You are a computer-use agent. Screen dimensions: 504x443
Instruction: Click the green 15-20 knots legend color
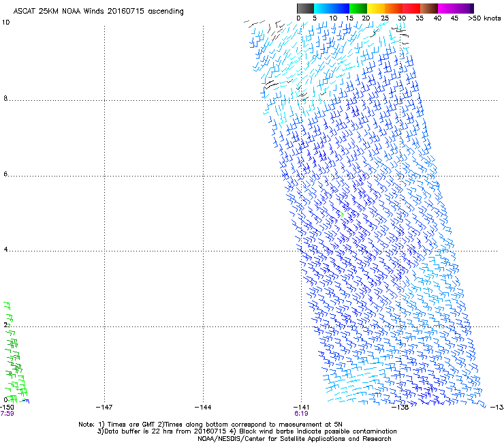tap(358, 8)
